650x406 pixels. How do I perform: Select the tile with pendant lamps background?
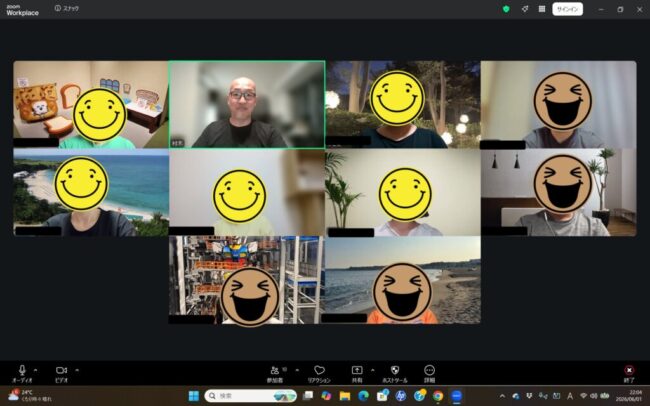tap(558, 192)
